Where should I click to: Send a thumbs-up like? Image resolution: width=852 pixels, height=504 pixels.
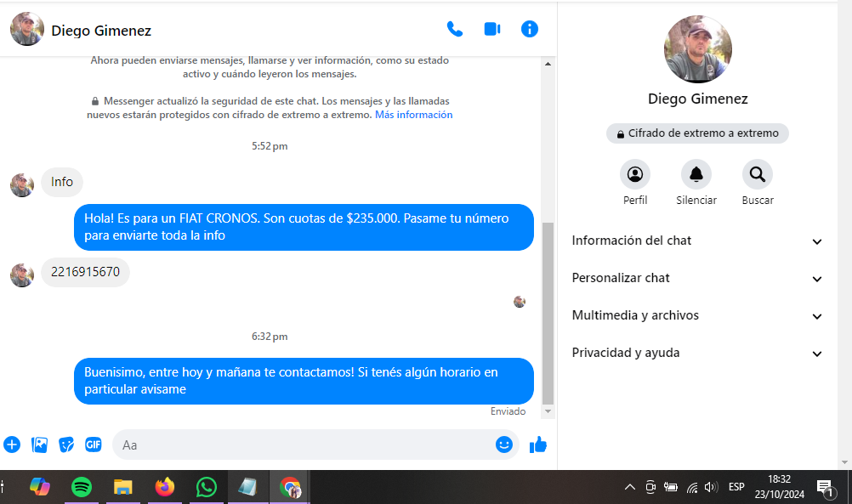click(x=538, y=445)
